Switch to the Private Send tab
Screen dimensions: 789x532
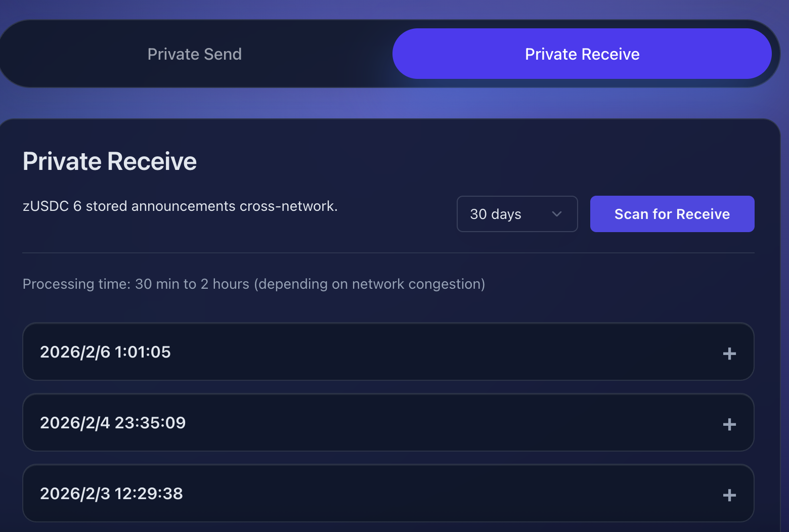pos(195,54)
